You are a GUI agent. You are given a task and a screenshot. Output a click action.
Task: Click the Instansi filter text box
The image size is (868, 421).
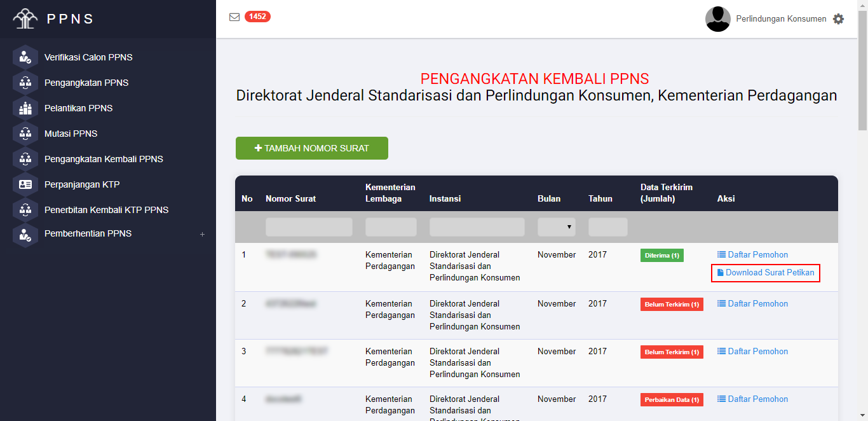(x=477, y=227)
